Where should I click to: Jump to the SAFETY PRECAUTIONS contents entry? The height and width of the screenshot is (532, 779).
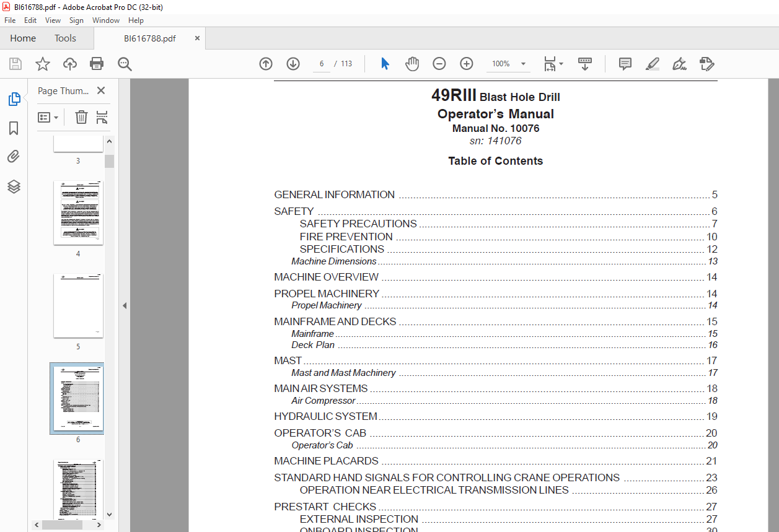(x=508, y=224)
